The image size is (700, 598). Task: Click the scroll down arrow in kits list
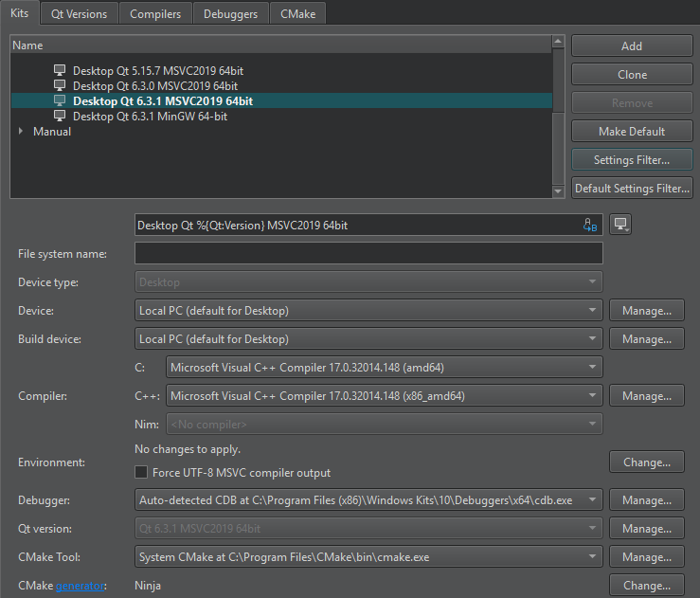click(558, 191)
